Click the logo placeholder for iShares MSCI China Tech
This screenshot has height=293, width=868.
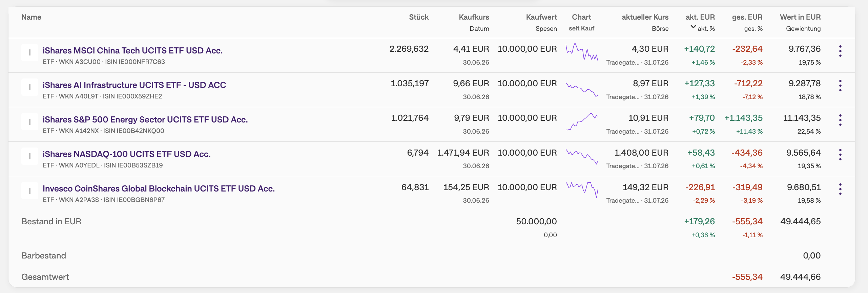pyautogui.click(x=30, y=52)
